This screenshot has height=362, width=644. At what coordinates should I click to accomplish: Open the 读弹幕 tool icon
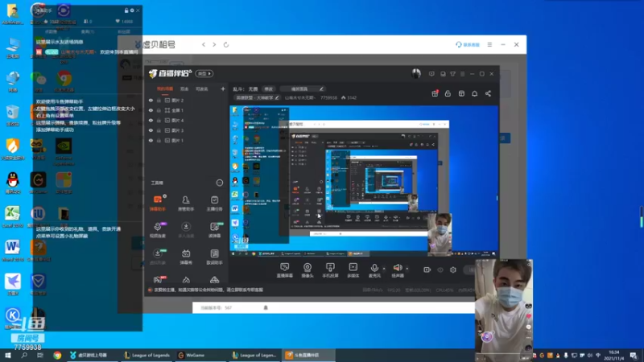click(x=214, y=230)
